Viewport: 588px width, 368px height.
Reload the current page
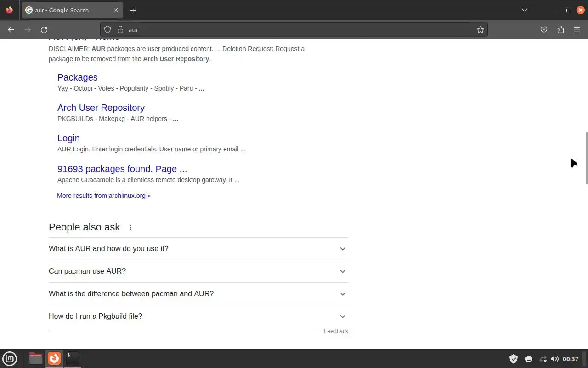(x=44, y=29)
